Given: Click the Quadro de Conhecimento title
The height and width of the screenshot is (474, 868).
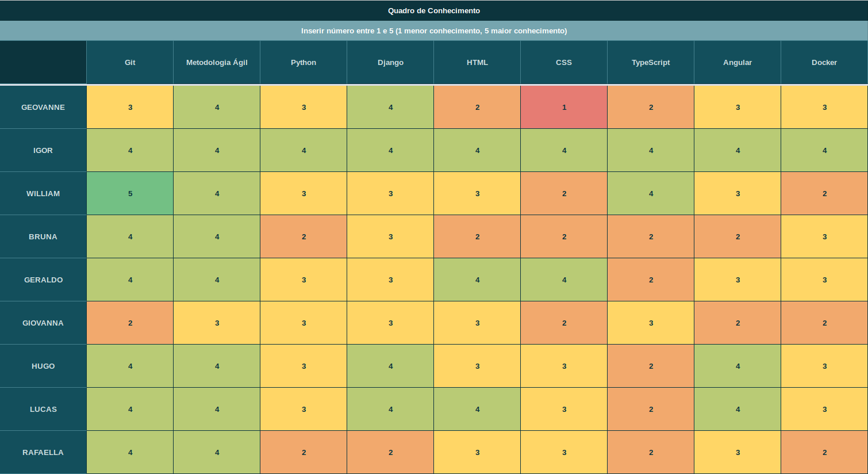Looking at the screenshot, I should pos(434,11).
